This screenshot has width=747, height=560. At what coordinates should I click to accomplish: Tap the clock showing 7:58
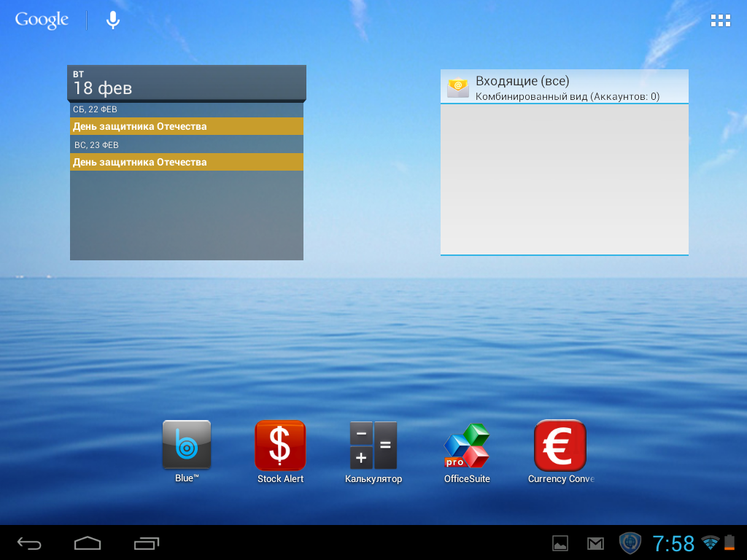673,543
